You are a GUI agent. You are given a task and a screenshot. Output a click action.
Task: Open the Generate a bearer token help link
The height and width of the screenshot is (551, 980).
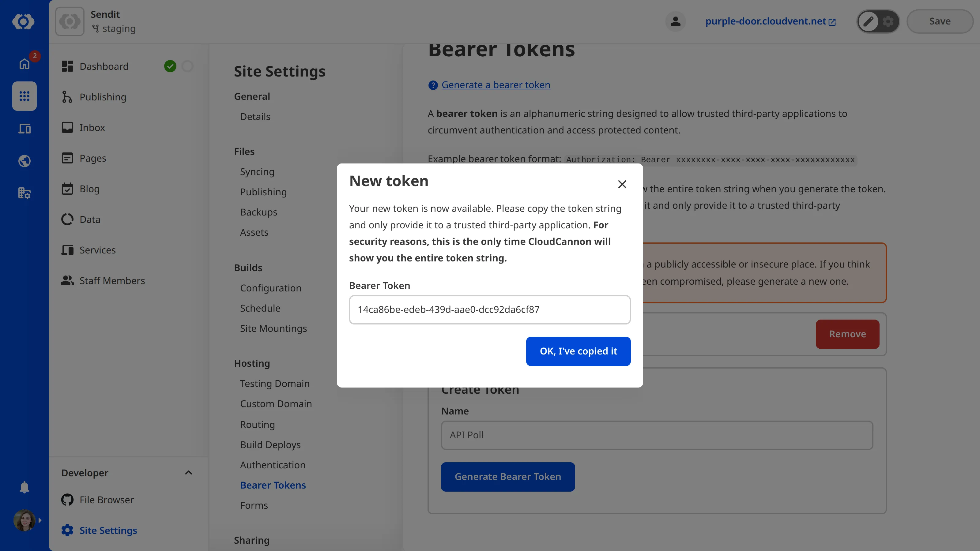click(495, 84)
